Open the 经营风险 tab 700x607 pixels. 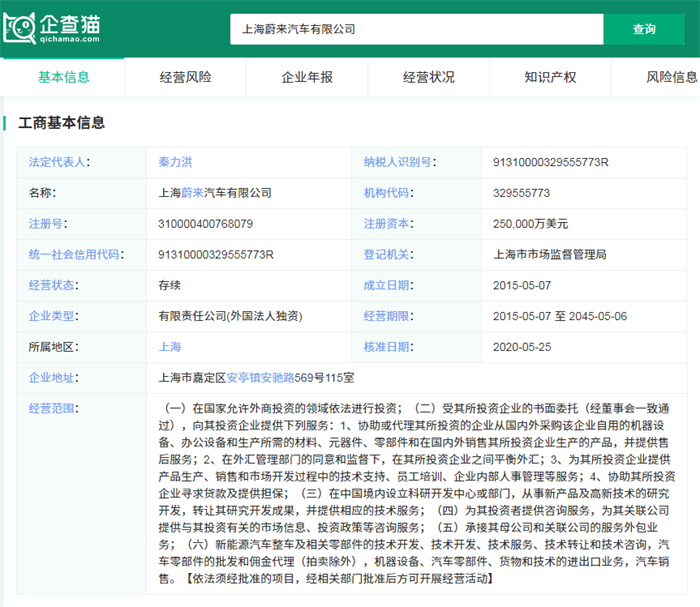(x=185, y=77)
